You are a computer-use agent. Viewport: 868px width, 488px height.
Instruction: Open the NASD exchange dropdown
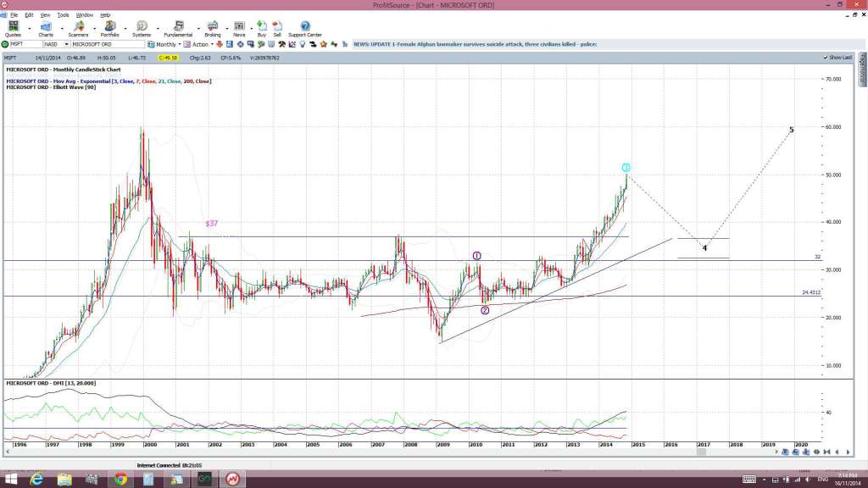[66, 44]
